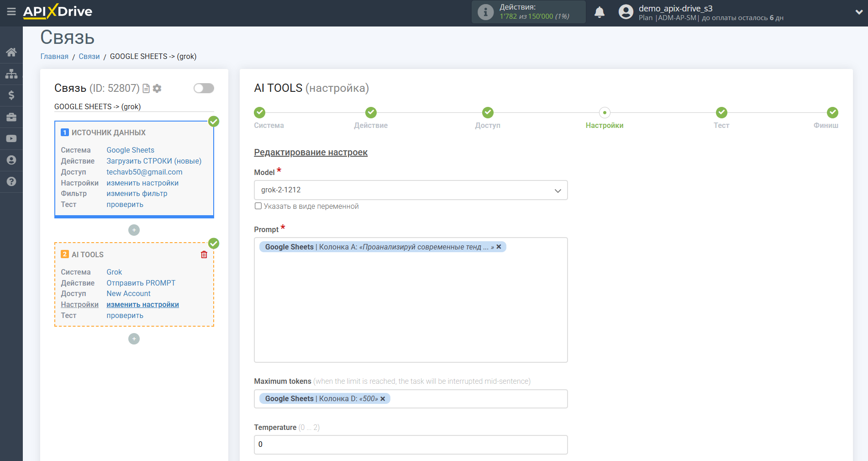Click the help question mark icon
The height and width of the screenshot is (461, 868).
(11, 181)
